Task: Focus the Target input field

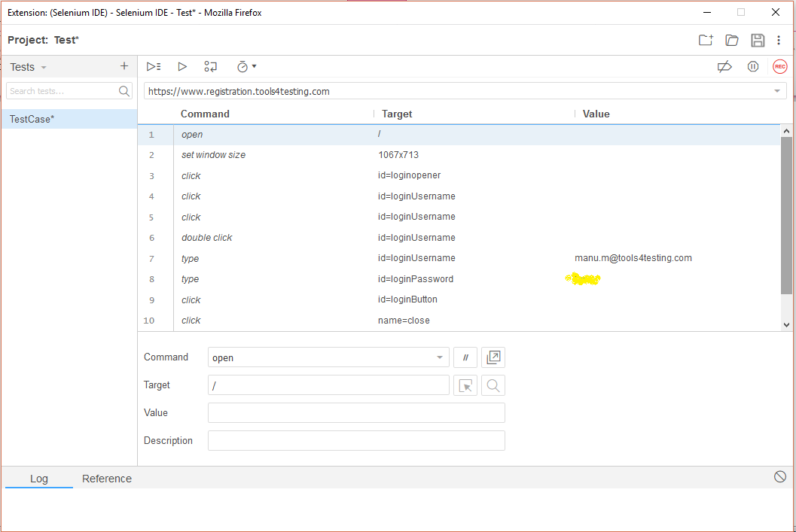Action: coord(328,385)
